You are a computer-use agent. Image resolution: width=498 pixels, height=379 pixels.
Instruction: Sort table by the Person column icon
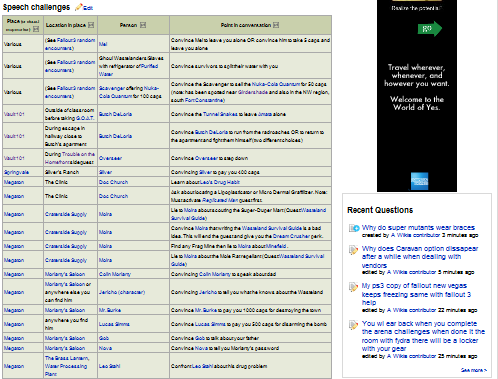[143, 25]
